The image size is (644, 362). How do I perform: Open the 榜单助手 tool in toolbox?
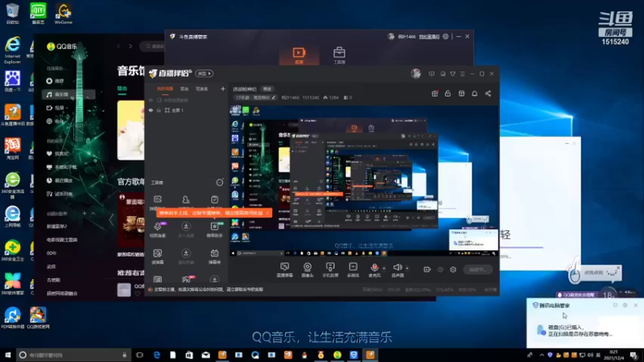(214, 229)
